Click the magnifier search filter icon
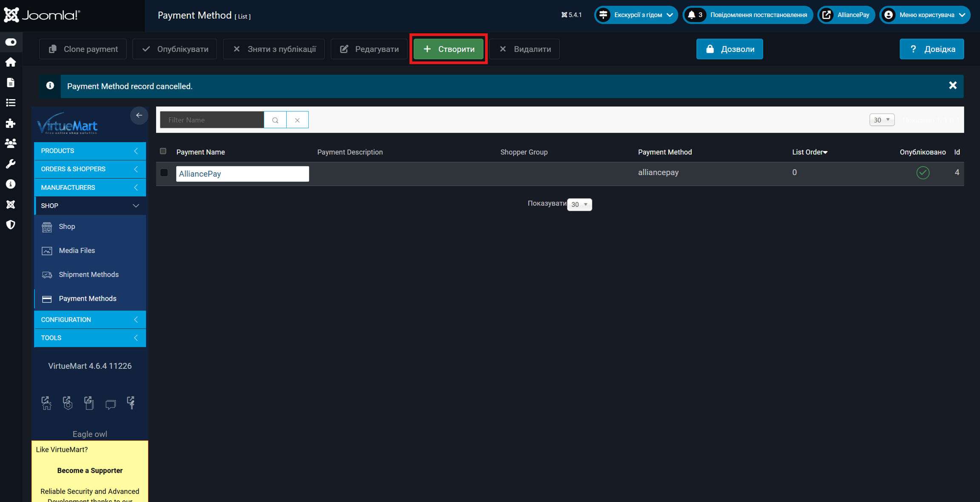This screenshot has width=980, height=502. pyautogui.click(x=275, y=120)
